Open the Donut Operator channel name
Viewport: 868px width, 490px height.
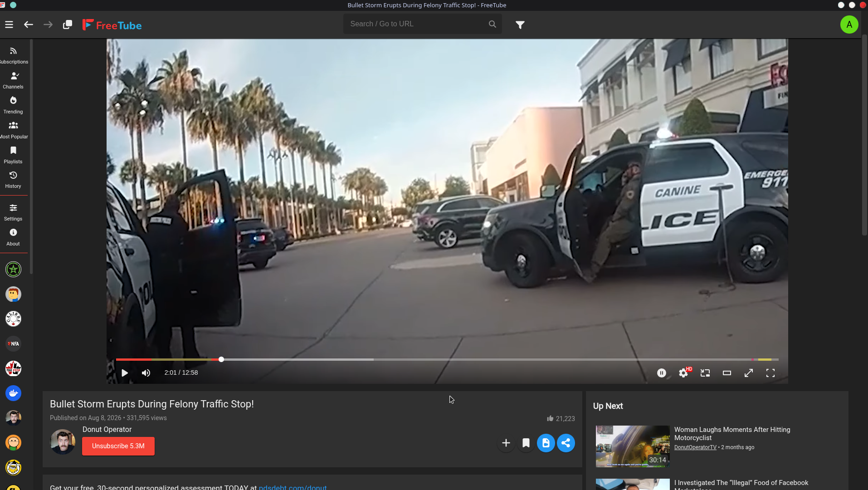107,430
